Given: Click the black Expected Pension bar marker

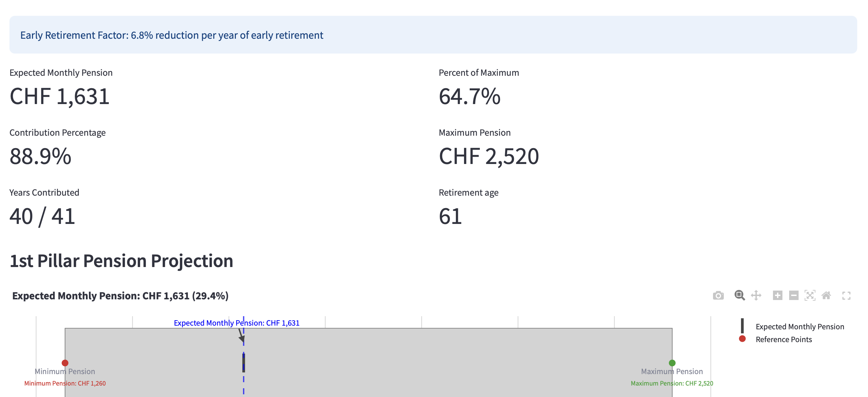Looking at the screenshot, I should [244, 363].
